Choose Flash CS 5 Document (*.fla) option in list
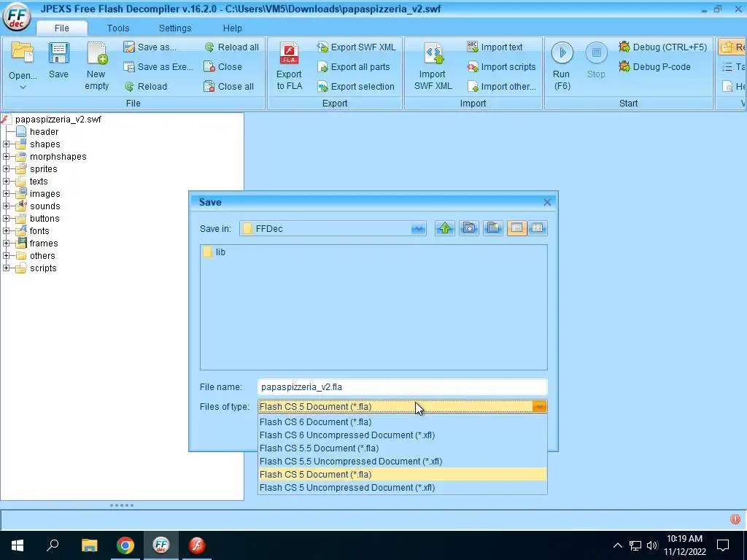 coord(403,474)
